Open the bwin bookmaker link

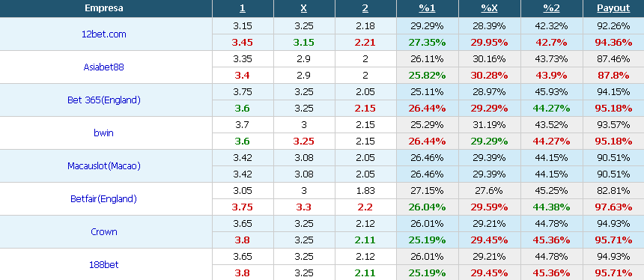click(103, 133)
